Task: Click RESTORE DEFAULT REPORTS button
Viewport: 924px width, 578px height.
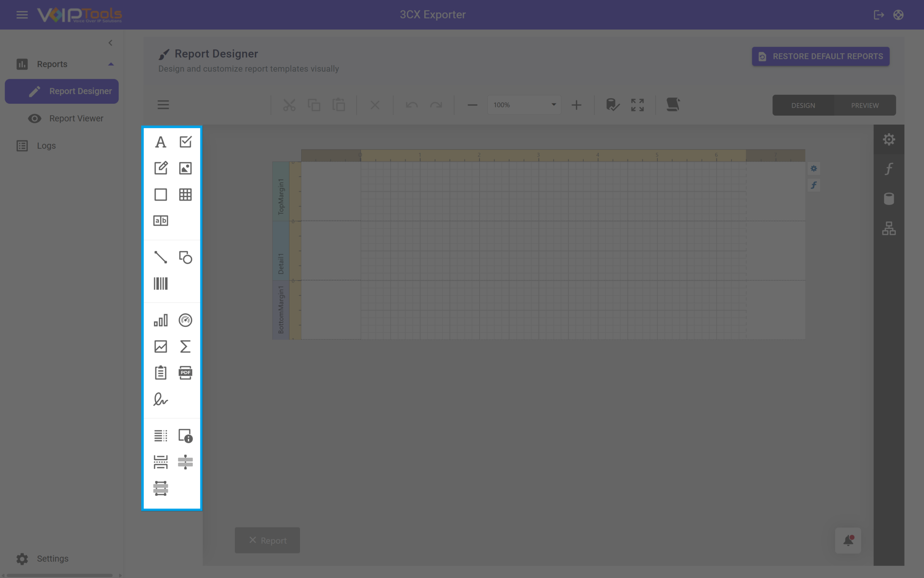Action: click(x=820, y=57)
